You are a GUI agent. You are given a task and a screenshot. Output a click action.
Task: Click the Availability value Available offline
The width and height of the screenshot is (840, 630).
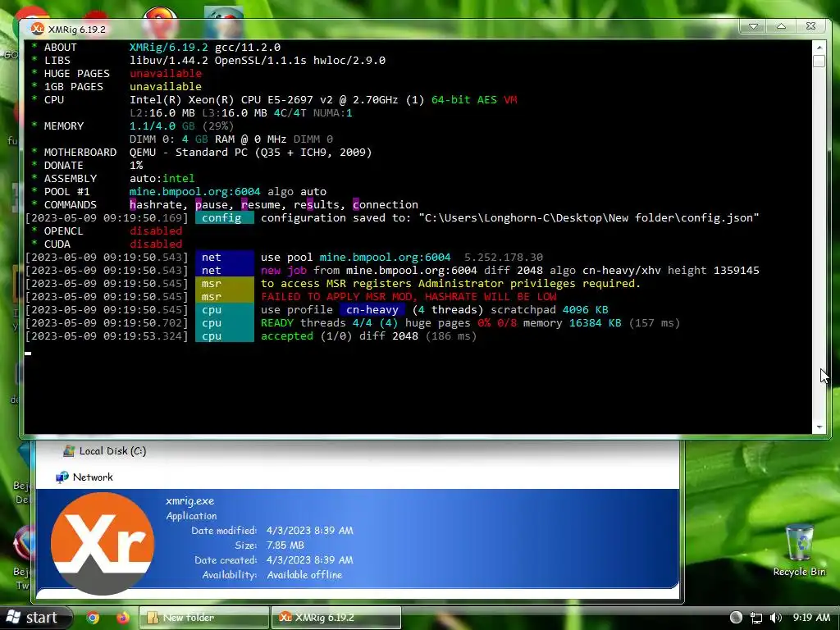(x=304, y=575)
